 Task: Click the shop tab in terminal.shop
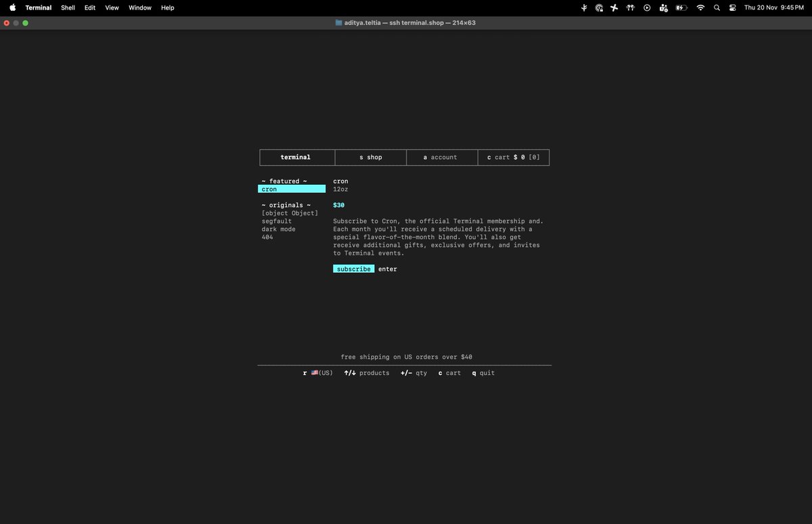point(370,157)
